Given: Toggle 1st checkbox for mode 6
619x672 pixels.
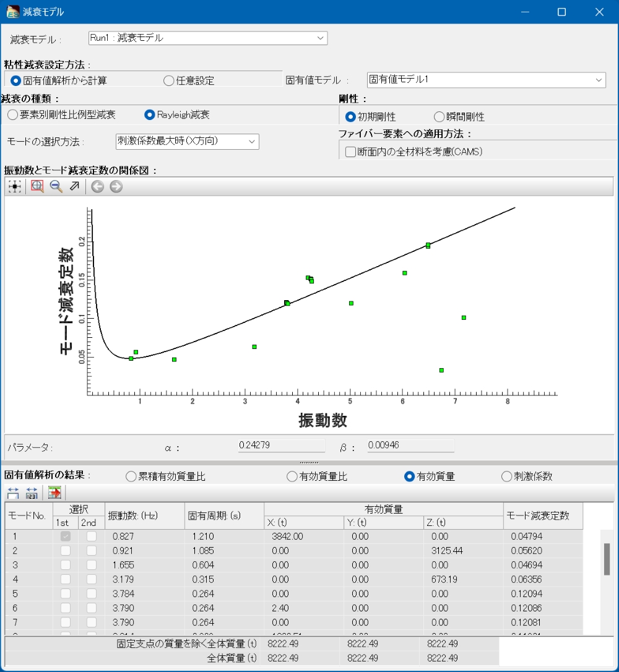Looking at the screenshot, I should pyautogui.click(x=66, y=608).
